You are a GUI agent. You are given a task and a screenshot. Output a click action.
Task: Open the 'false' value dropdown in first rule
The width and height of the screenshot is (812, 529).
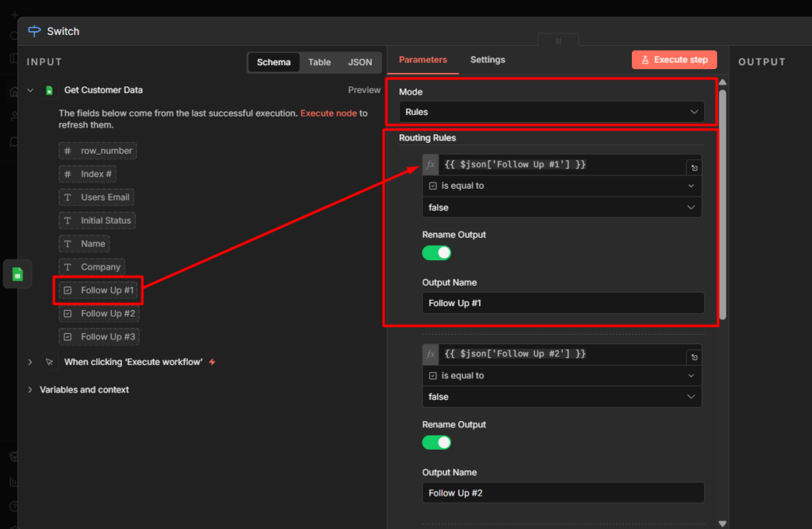pos(561,207)
